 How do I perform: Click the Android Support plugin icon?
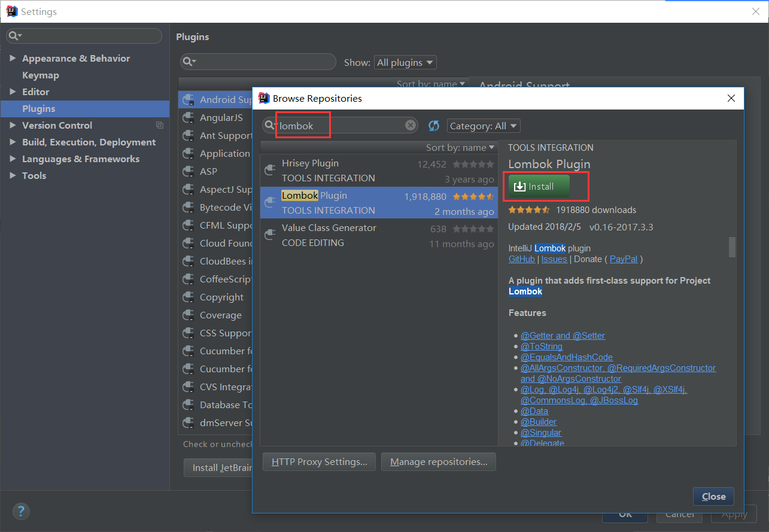189,99
